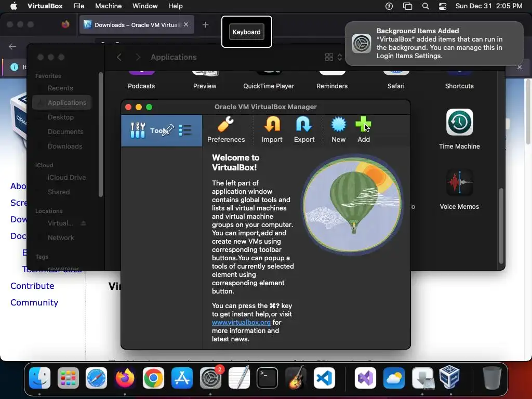
Task: Select Network in Finder sidebar
Action: coord(61,237)
